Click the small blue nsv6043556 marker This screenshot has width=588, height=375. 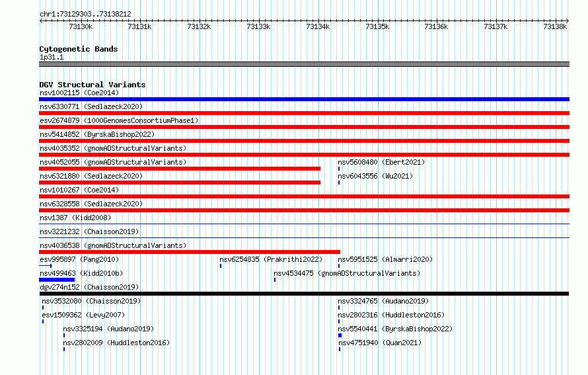(x=339, y=183)
